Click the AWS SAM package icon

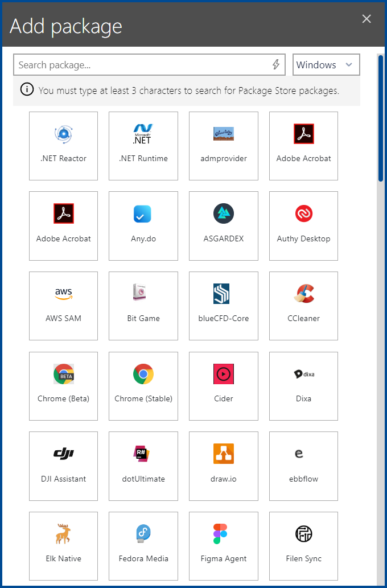click(63, 294)
